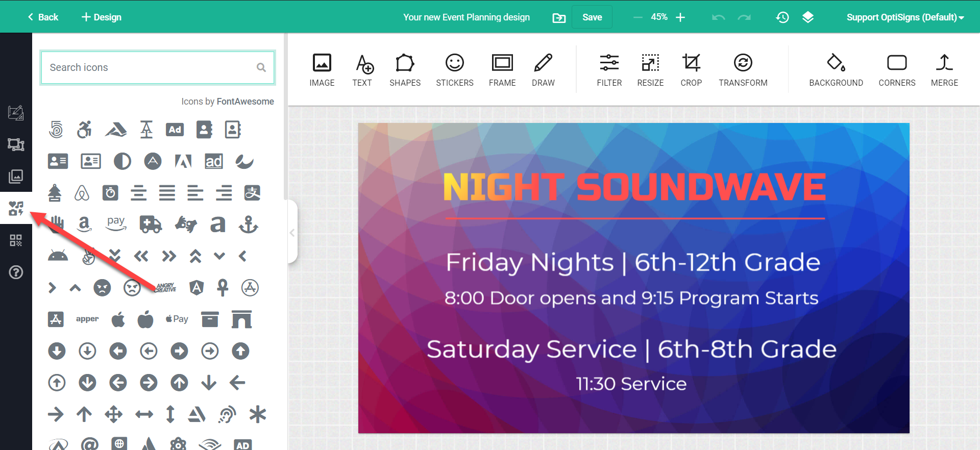The height and width of the screenshot is (450, 980).
Task: Insert the solid arrow circle down icon
Action: [57, 351]
